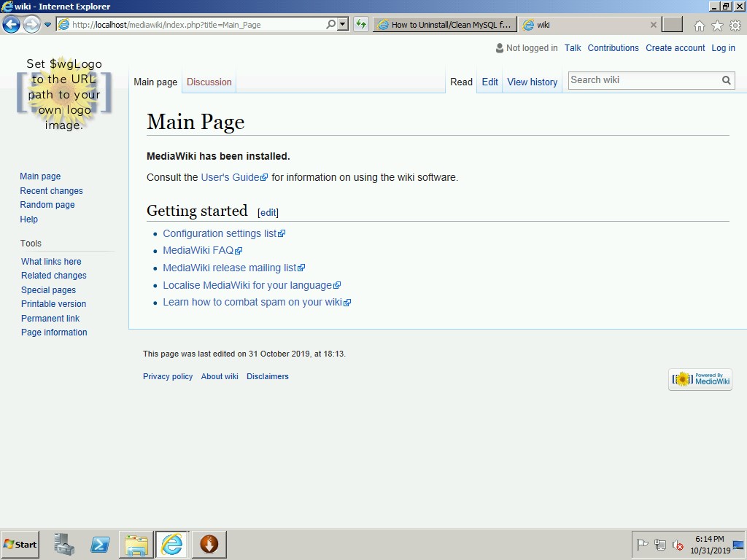Click in the URL address field
This screenshot has height=560, width=747.
pyautogui.click(x=198, y=25)
